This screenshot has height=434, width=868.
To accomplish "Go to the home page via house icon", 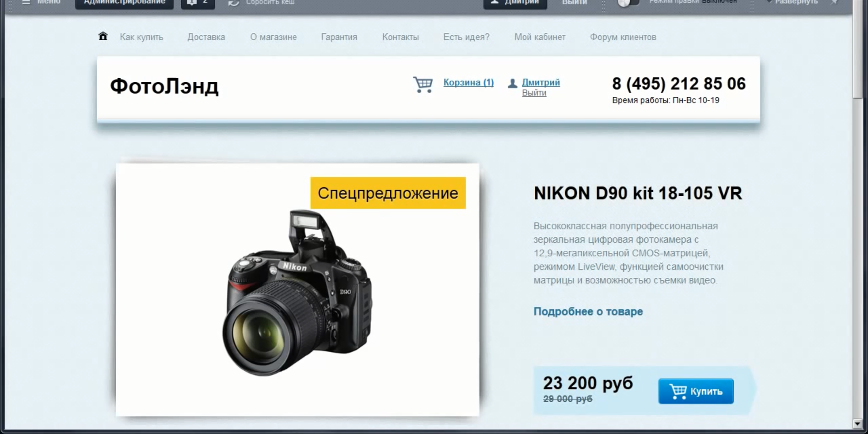I will point(103,36).
